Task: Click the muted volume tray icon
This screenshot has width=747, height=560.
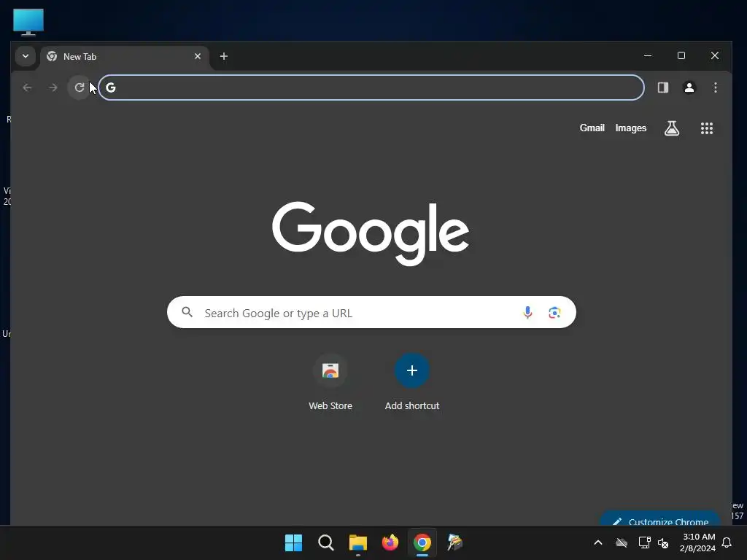Action: point(663,542)
